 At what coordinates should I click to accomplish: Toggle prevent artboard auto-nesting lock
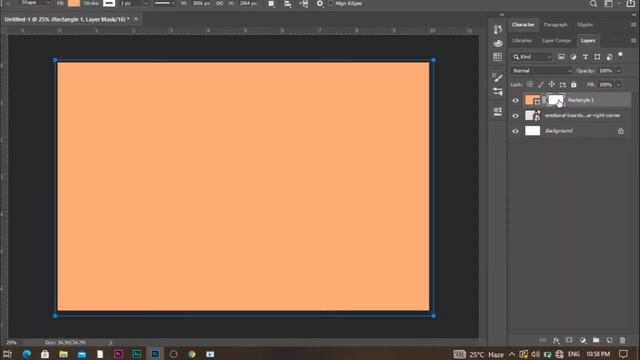click(x=563, y=84)
